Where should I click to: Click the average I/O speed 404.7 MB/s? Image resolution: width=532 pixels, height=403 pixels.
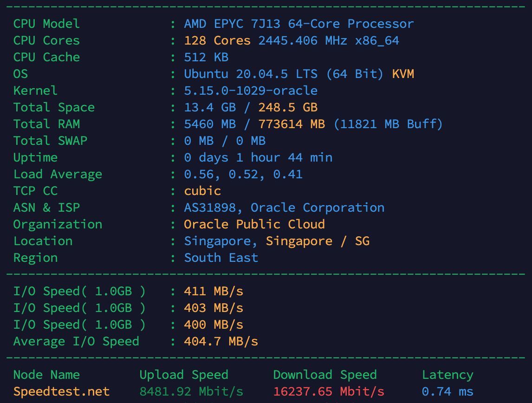[x=221, y=341]
